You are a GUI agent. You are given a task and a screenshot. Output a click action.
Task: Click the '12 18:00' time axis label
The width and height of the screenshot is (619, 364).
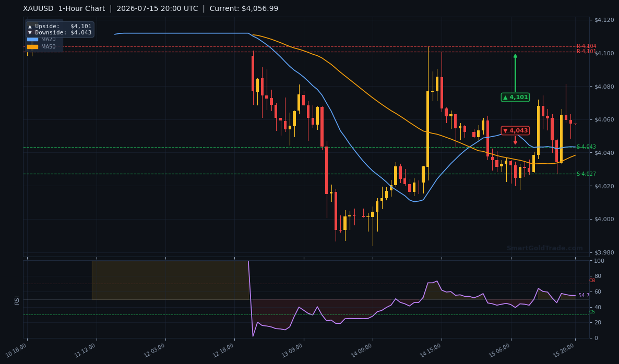pos(223,350)
